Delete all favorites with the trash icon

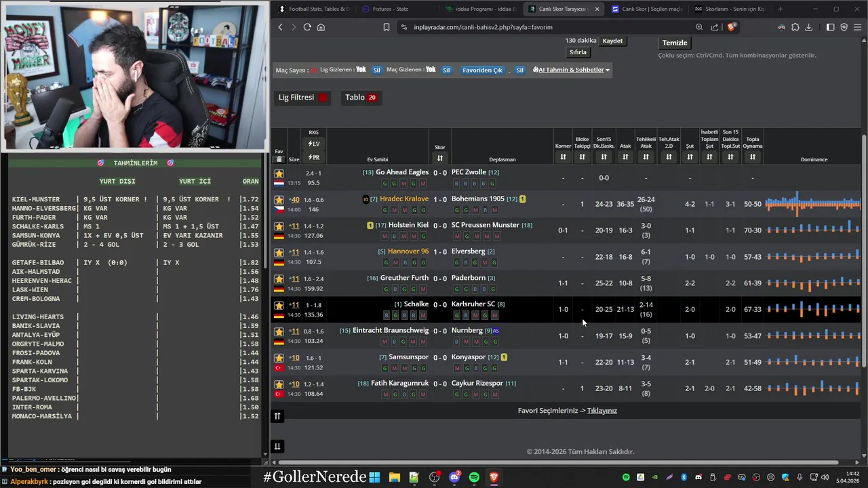pos(279,160)
